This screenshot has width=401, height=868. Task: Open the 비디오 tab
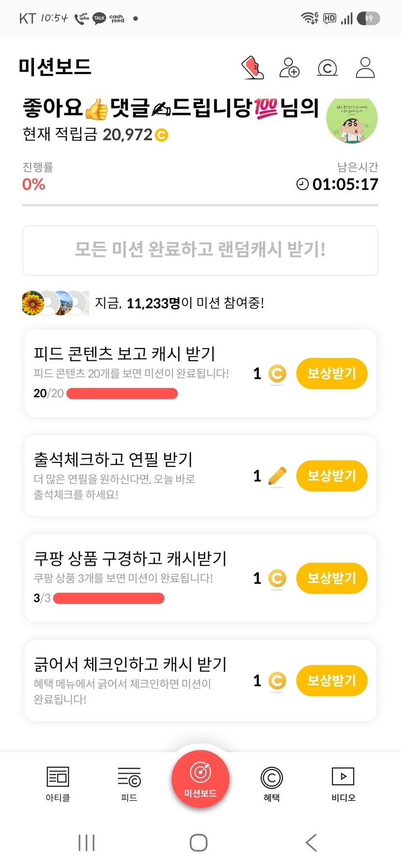(343, 784)
